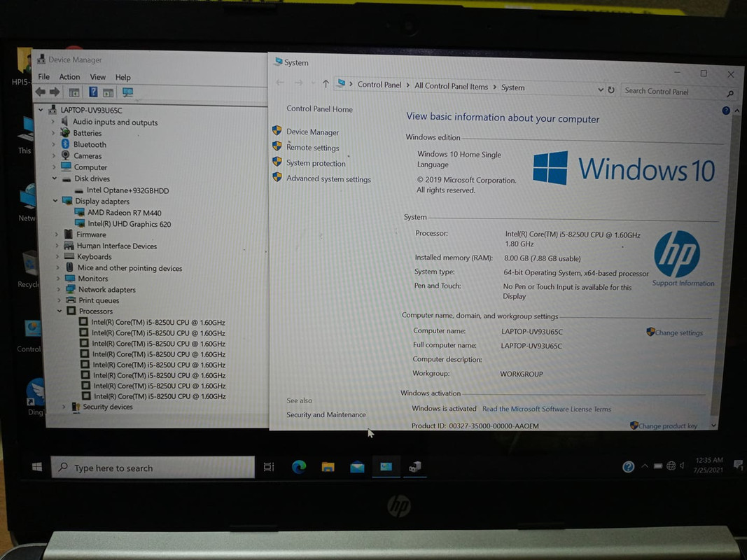Open the Windows Start button

click(x=36, y=467)
